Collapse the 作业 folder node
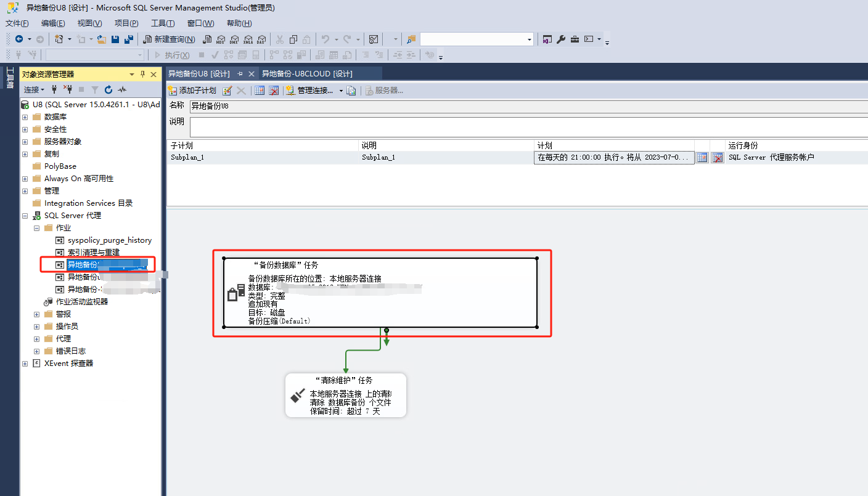The image size is (868, 496). tap(37, 228)
